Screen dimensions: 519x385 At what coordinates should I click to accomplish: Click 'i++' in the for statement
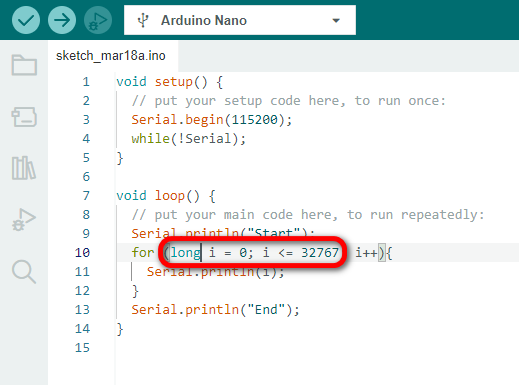366,253
